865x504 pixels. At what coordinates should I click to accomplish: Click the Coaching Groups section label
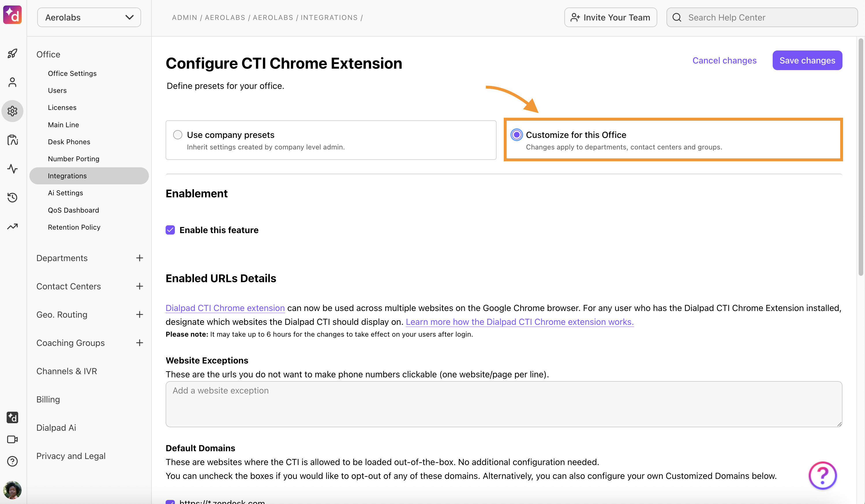pyautogui.click(x=70, y=343)
